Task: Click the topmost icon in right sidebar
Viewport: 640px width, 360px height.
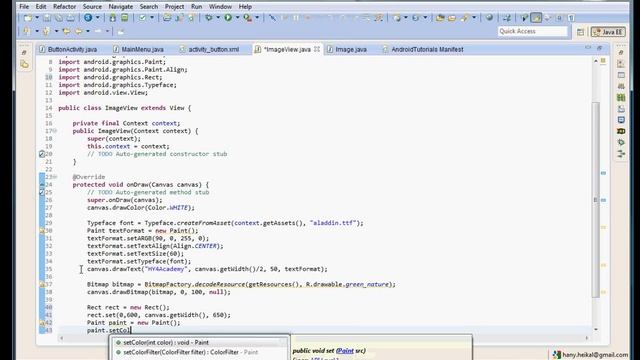Action: [x=621, y=52]
